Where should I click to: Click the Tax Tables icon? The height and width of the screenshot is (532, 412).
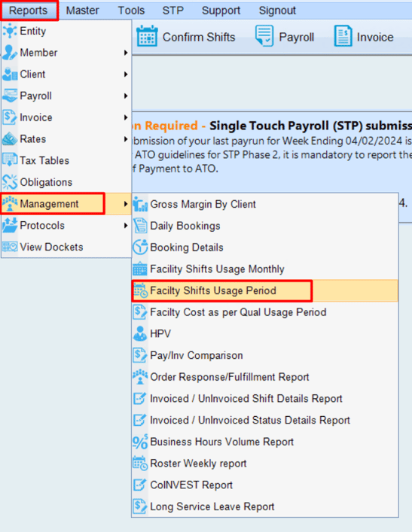tap(10, 160)
